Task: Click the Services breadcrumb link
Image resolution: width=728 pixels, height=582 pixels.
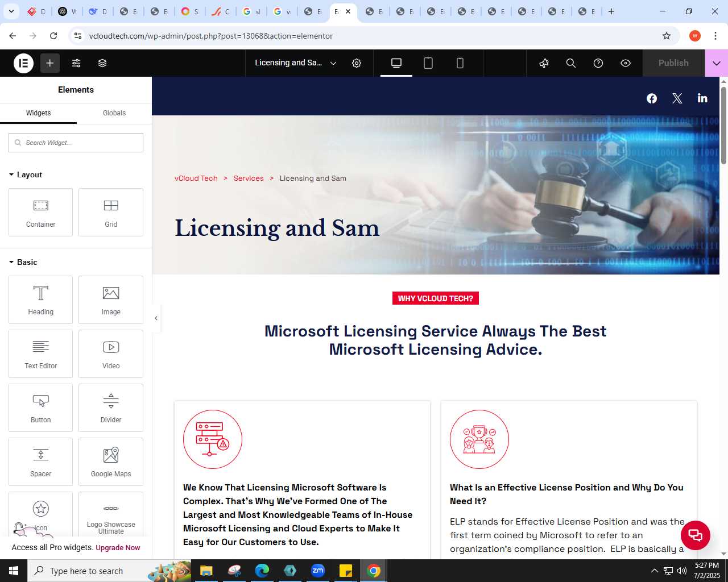Action: point(249,178)
